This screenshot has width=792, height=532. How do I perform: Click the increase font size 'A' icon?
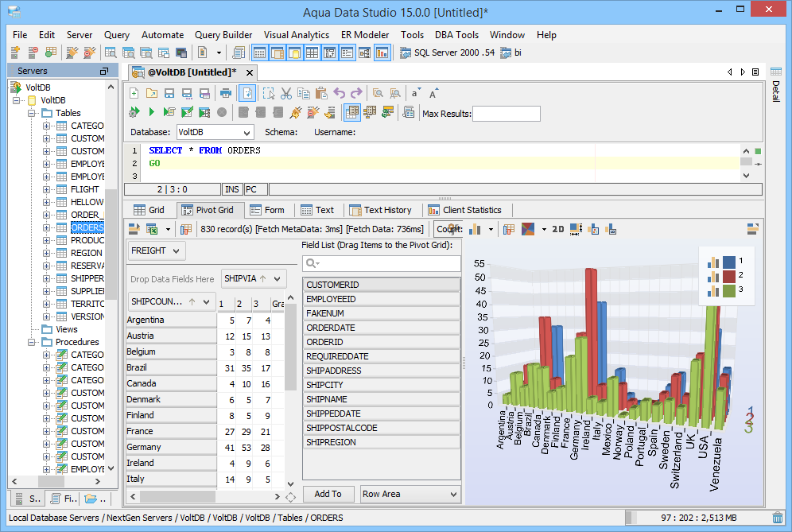[433, 94]
